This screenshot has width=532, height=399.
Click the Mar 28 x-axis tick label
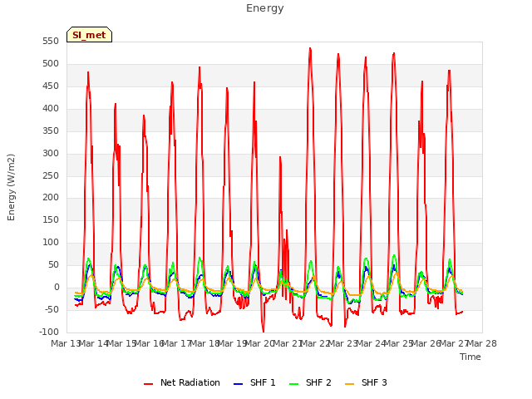pyautogui.click(x=482, y=343)
